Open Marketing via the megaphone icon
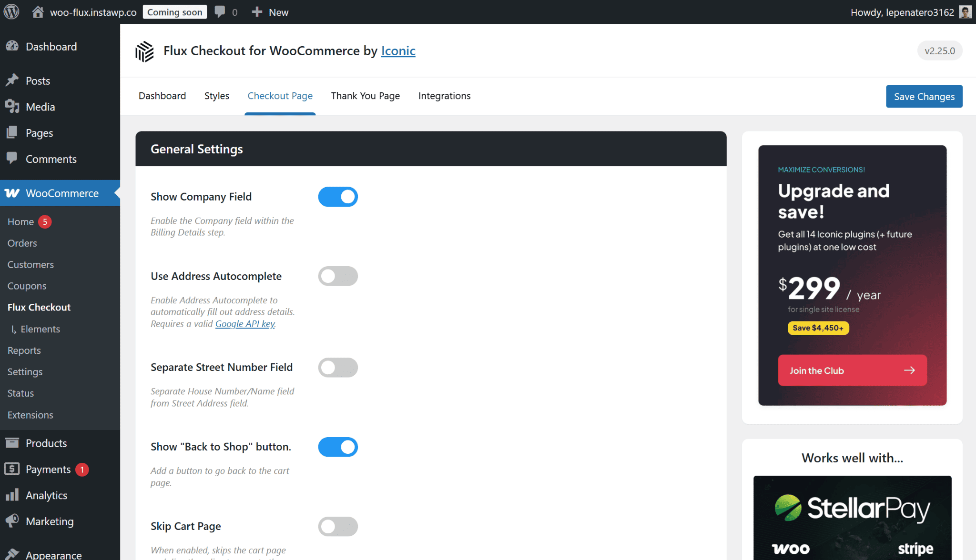Viewport: 976px width, 560px height. pos(12,521)
